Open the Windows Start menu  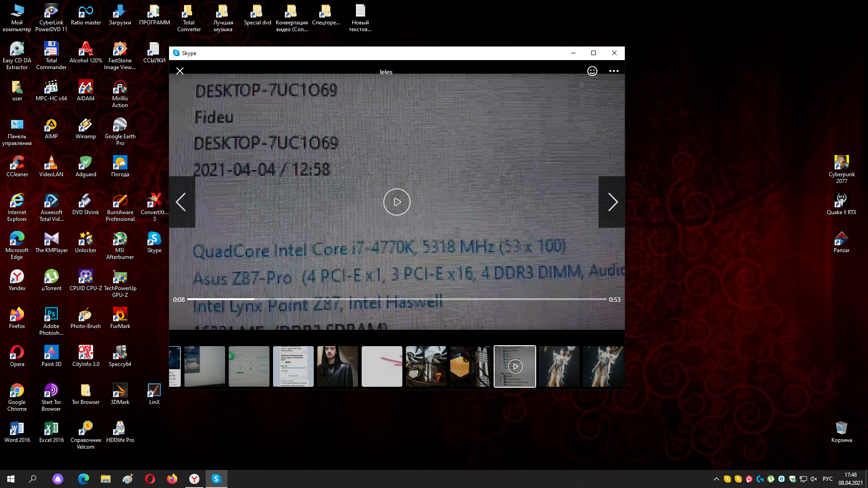click(11, 479)
